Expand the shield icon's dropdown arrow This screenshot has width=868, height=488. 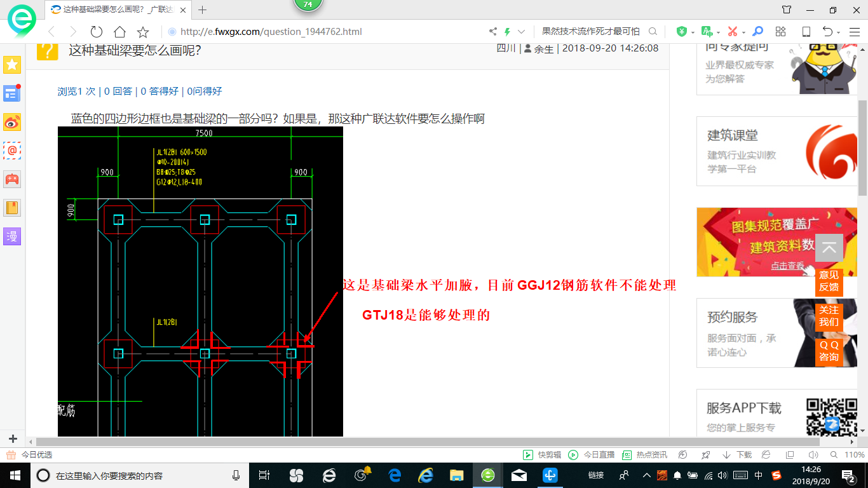pos(693,32)
